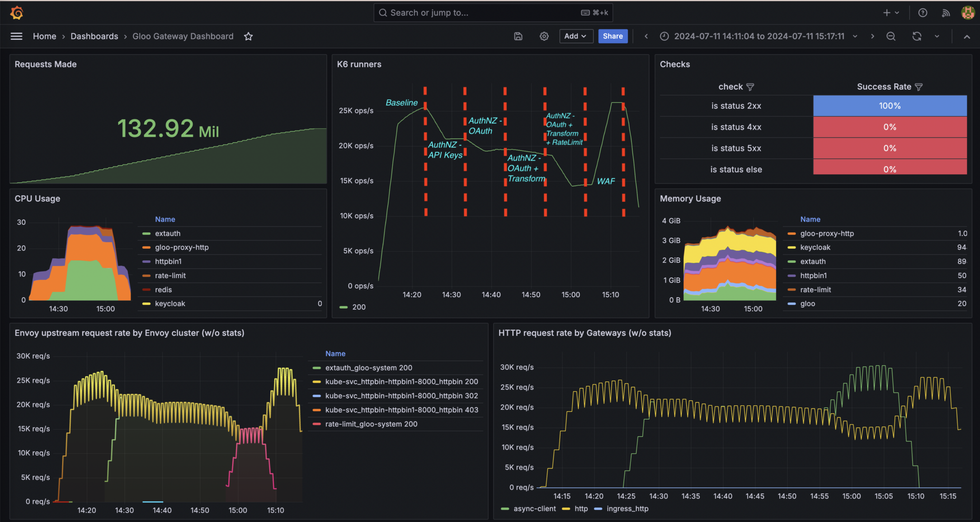The width and height of the screenshot is (980, 522).
Task: Open the Add dropdown
Action: (x=576, y=36)
